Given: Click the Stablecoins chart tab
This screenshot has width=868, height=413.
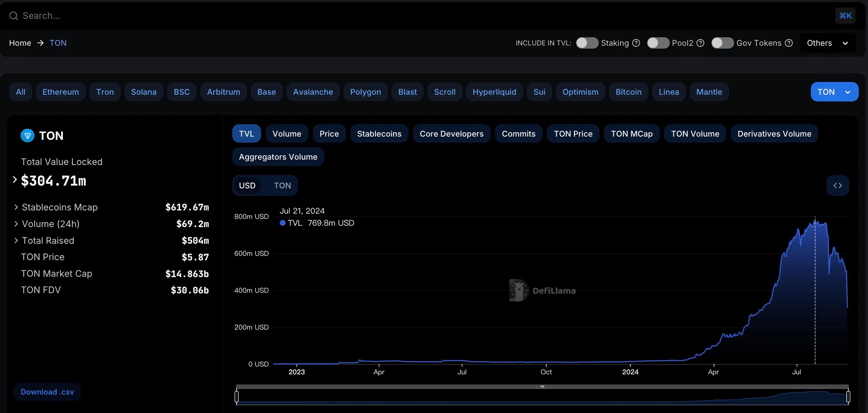Looking at the screenshot, I should click(x=379, y=133).
